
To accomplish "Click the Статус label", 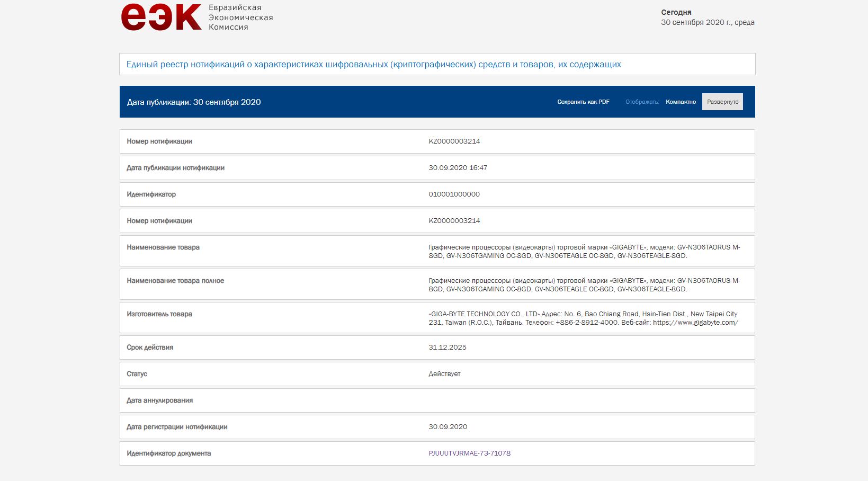I will tap(137, 374).
